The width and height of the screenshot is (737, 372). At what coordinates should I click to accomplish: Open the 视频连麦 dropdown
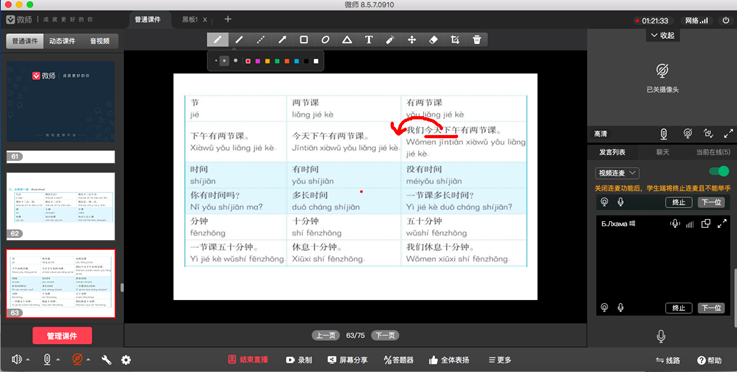617,173
